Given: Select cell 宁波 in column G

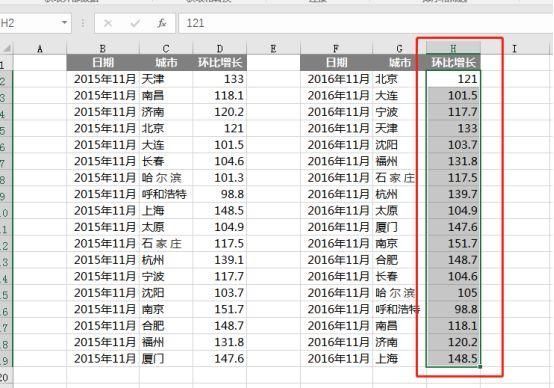Looking at the screenshot, I should tap(399, 112).
